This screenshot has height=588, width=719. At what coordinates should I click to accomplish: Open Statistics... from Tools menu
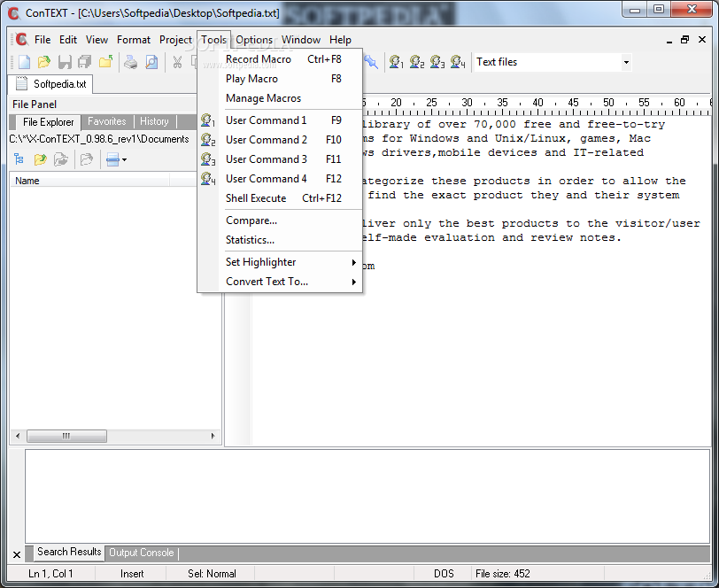[280, 240]
